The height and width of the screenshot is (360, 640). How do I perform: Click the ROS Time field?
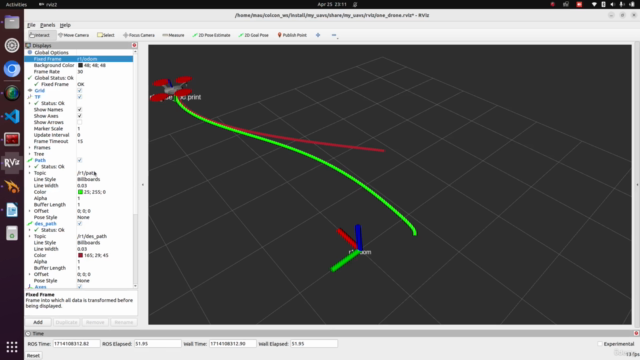tap(76, 344)
